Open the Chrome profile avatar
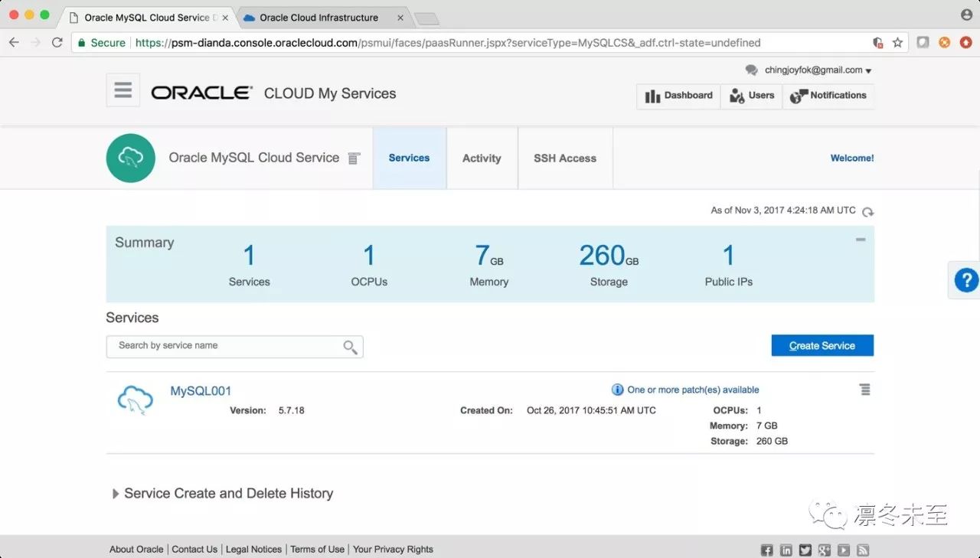Image resolution: width=980 pixels, height=558 pixels. pyautogui.click(x=966, y=15)
